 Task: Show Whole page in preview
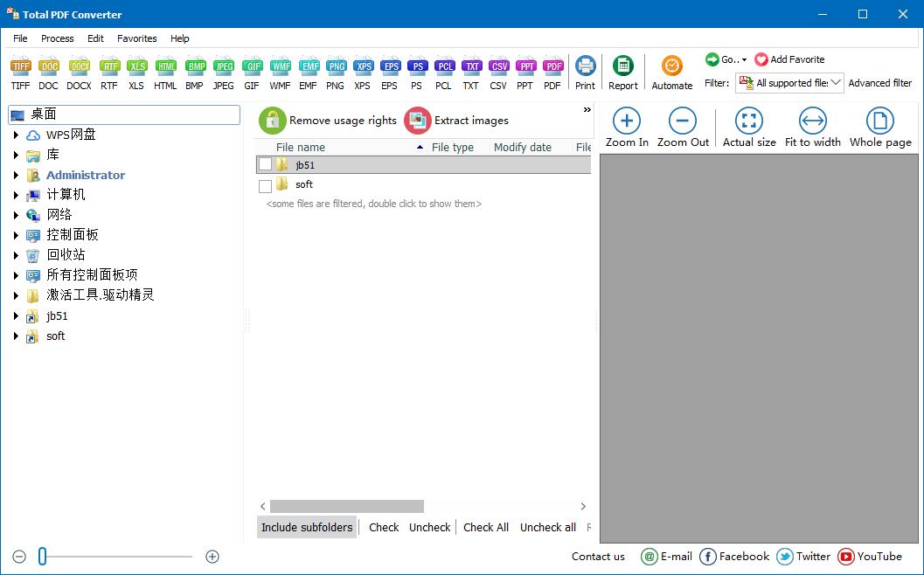[880, 128]
